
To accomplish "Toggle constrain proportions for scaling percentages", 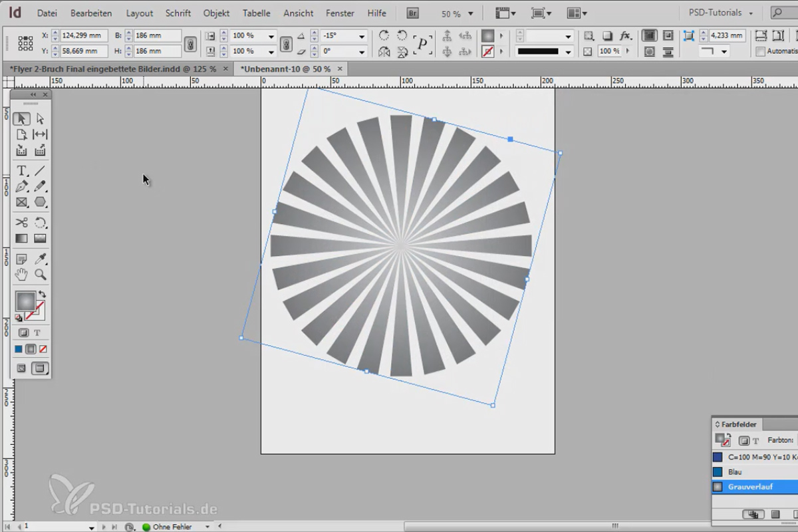I will (286, 44).
